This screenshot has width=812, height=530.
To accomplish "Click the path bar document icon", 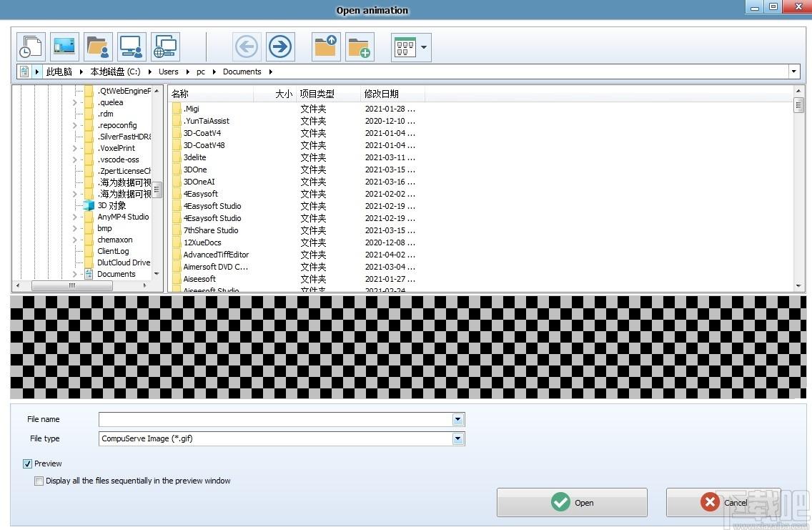I will (24, 72).
